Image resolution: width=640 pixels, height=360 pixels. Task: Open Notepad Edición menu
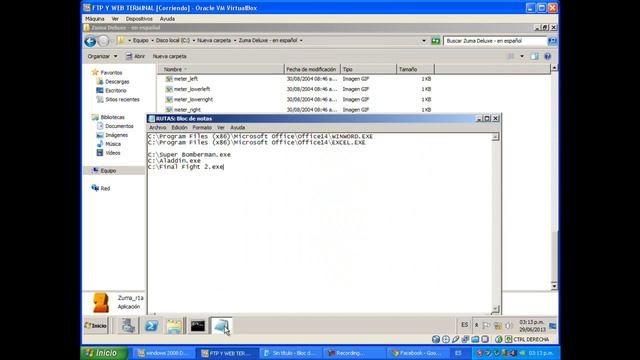(179, 128)
